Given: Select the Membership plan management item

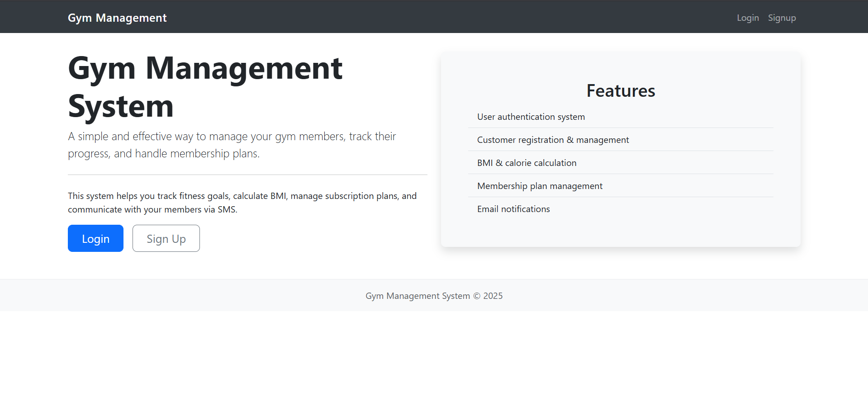Looking at the screenshot, I should coord(621,186).
